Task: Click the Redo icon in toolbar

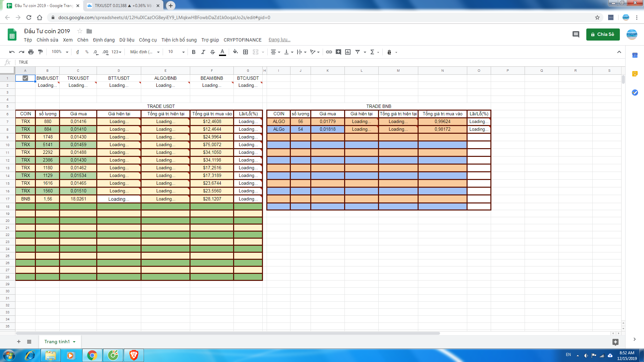Action: point(21,52)
